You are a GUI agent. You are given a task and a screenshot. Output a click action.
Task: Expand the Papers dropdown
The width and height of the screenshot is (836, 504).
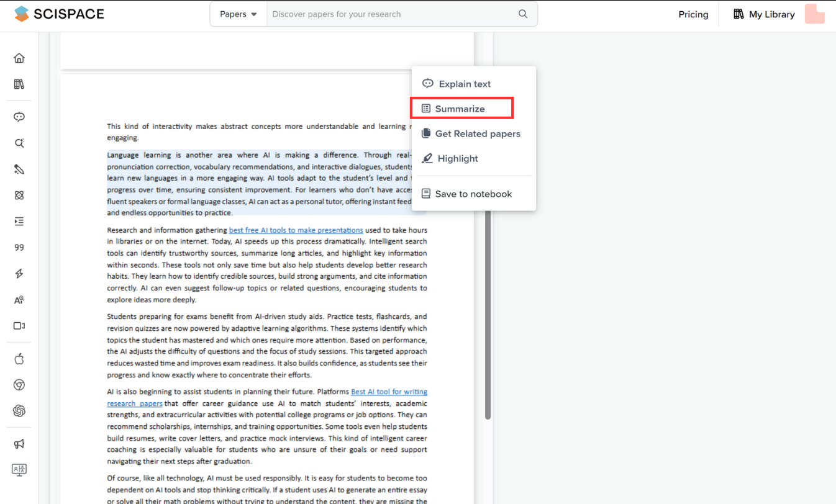click(x=239, y=14)
